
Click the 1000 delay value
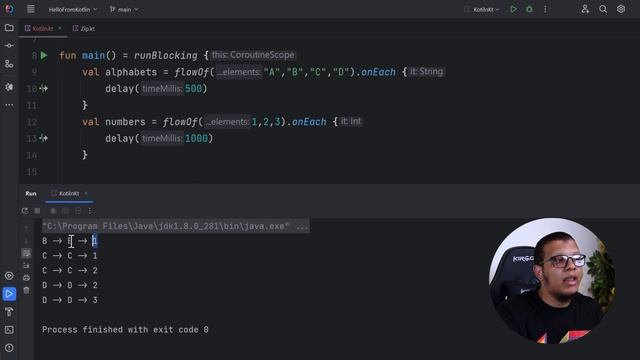click(x=196, y=138)
